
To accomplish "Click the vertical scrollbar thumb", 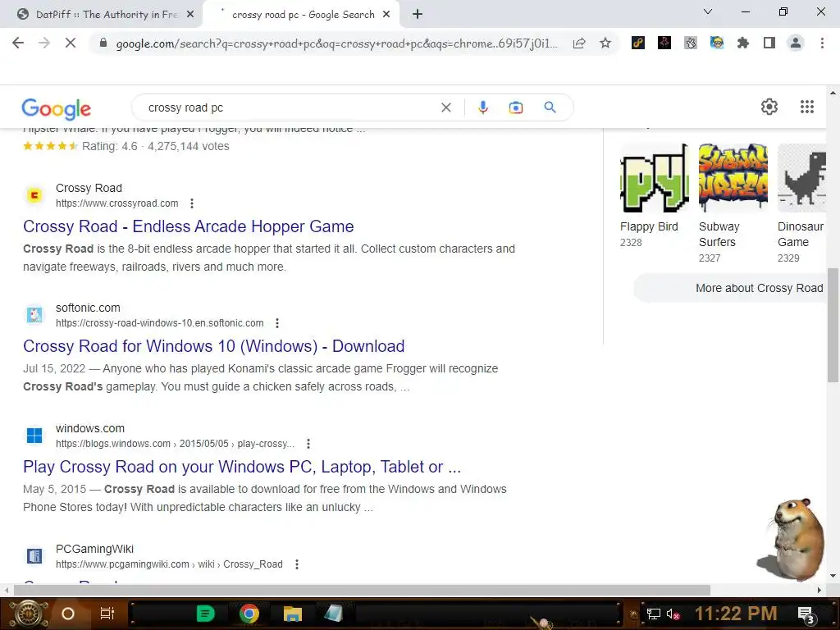I will (833, 325).
